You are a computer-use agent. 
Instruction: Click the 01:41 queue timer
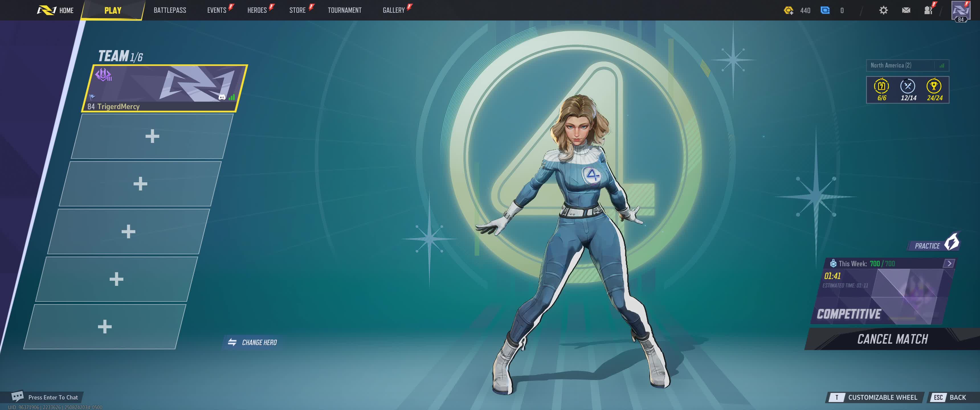[832, 276]
